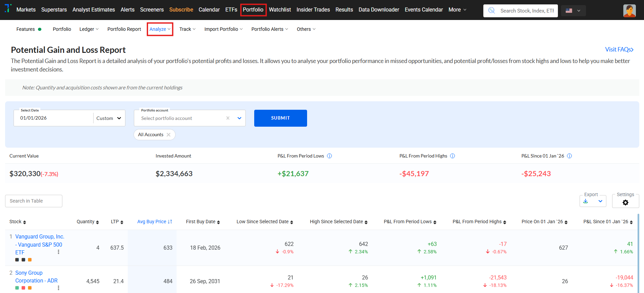Go to Markets in top navigation
The image size is (644, 293).
tap(26, 10)
